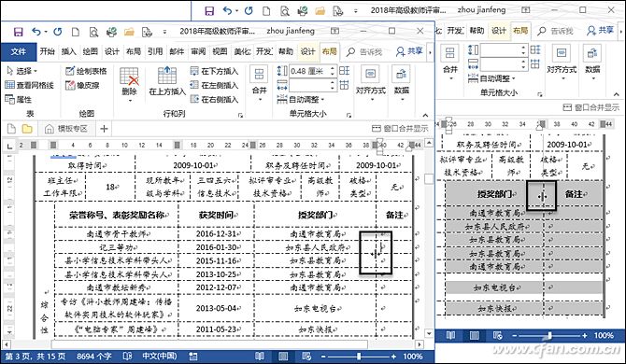Open 数据 dropdown in front window
Viewport: 626px width, 364px height.
coord(401,84)
